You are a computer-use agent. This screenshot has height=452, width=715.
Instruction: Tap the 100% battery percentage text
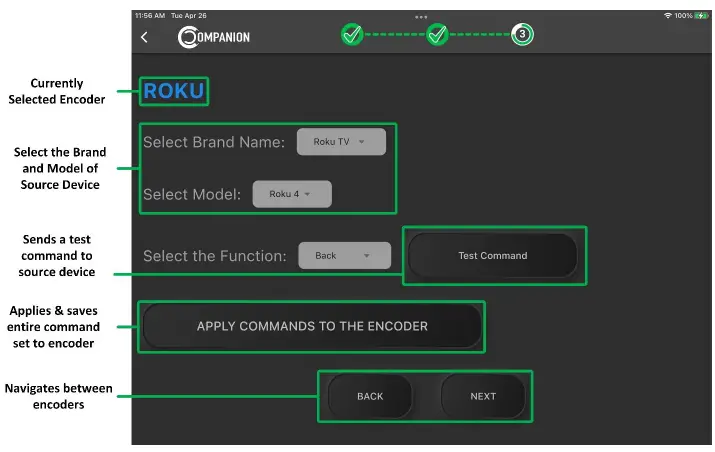(684, 16)
